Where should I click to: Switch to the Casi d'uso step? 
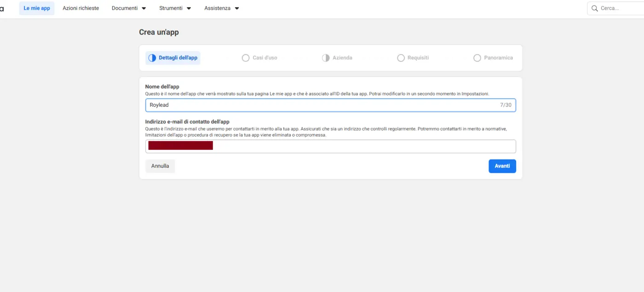click(260, 58)
